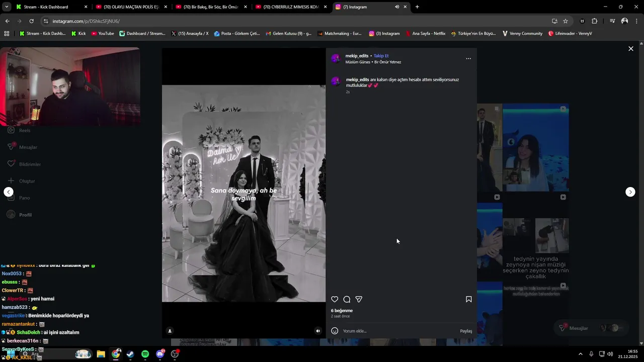Like the post with the heart icon
Image resolution: width=644 pixels, height=362 pixels.
coord(335,299)
